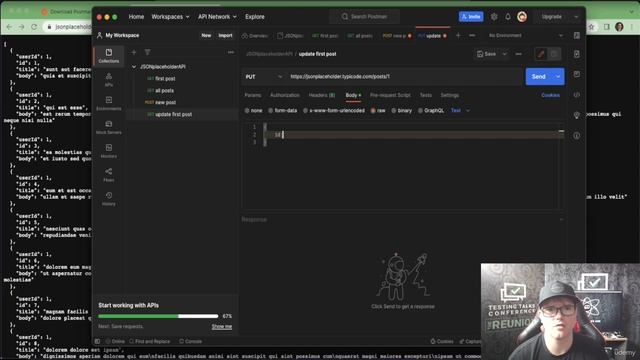Select x-www-form-urlencoded body type
Screen dimensions: 640x360
[333, 111]
